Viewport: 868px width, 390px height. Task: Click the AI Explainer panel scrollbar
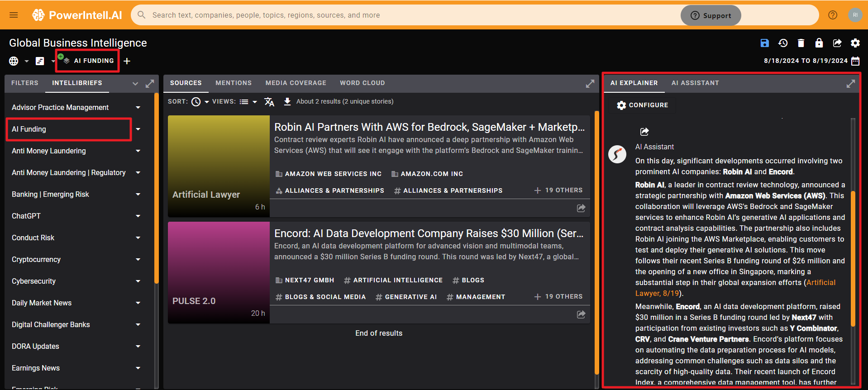click(853, 258)
